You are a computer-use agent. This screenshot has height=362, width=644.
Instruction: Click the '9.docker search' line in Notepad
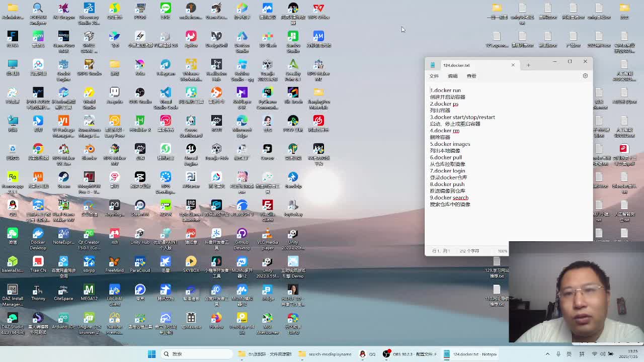pyautogui.click(x=449, y=198)
